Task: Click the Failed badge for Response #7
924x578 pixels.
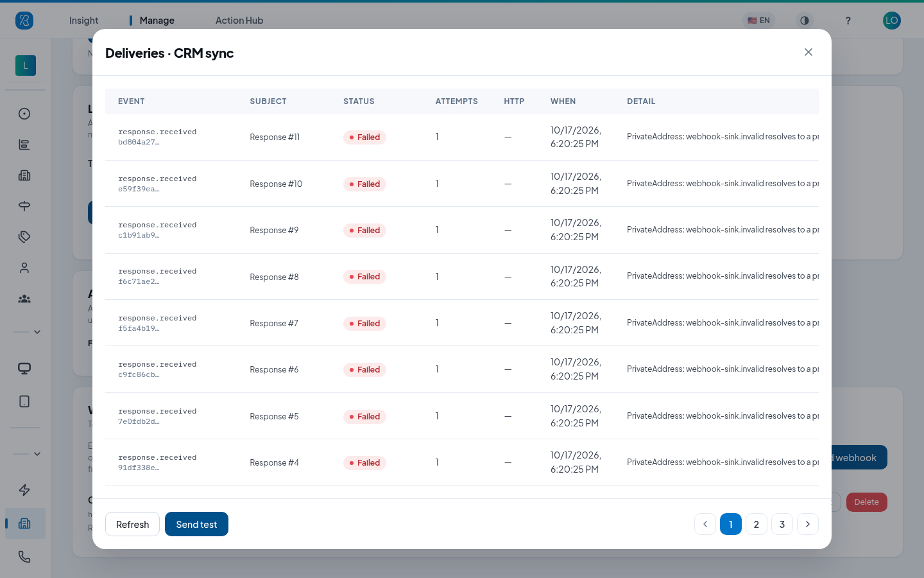Action: [364, 324]
